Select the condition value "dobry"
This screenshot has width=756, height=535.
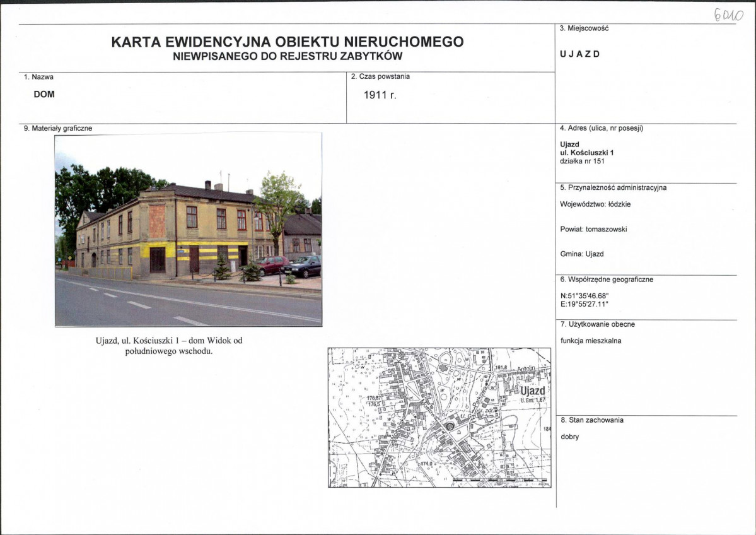point(569,437)
